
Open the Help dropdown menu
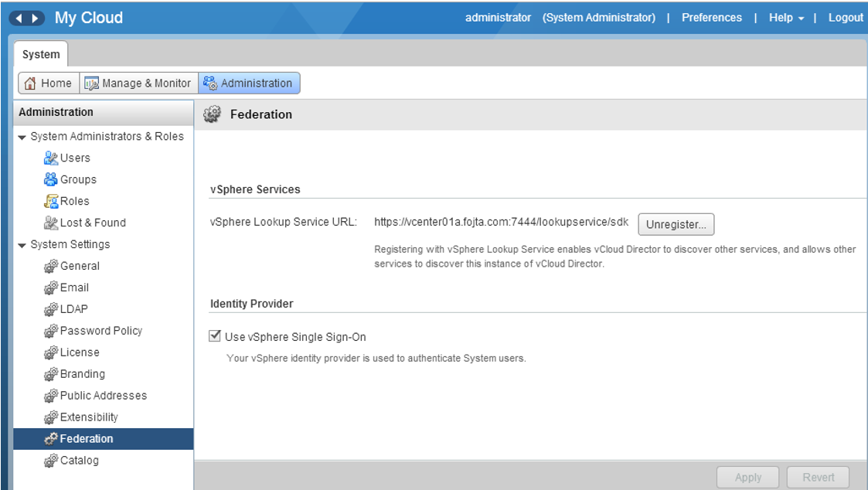786,18
